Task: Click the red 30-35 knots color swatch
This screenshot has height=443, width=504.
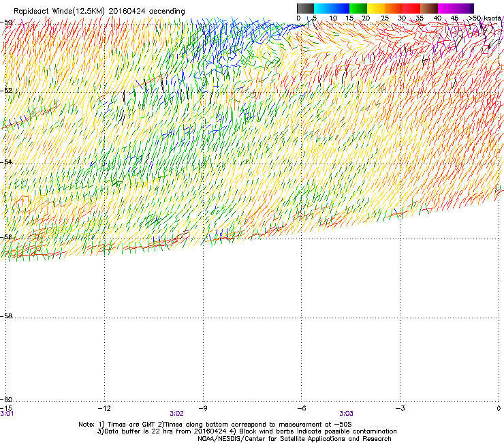Action: click(411, 8)
